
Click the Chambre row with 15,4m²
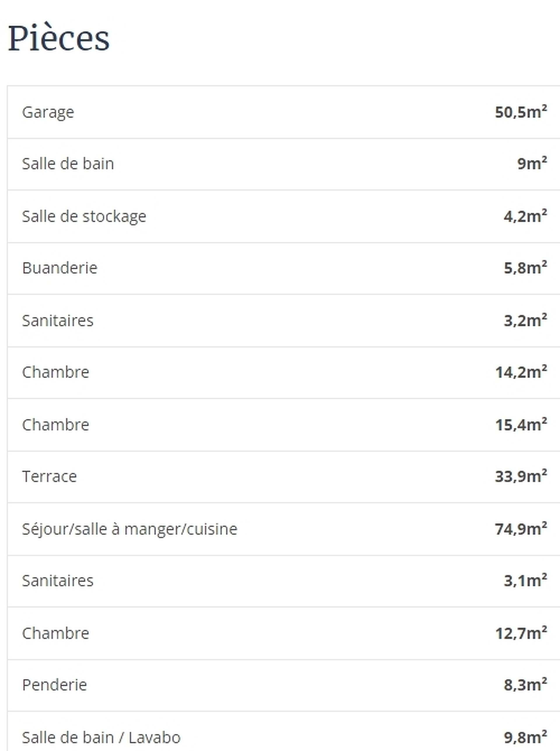[x=284, y=425]
